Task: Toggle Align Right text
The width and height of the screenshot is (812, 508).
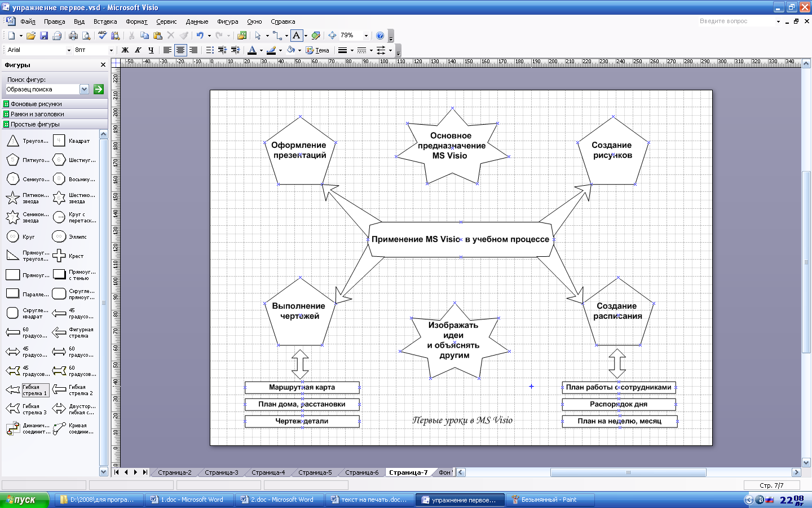Action: pos(193,50)
